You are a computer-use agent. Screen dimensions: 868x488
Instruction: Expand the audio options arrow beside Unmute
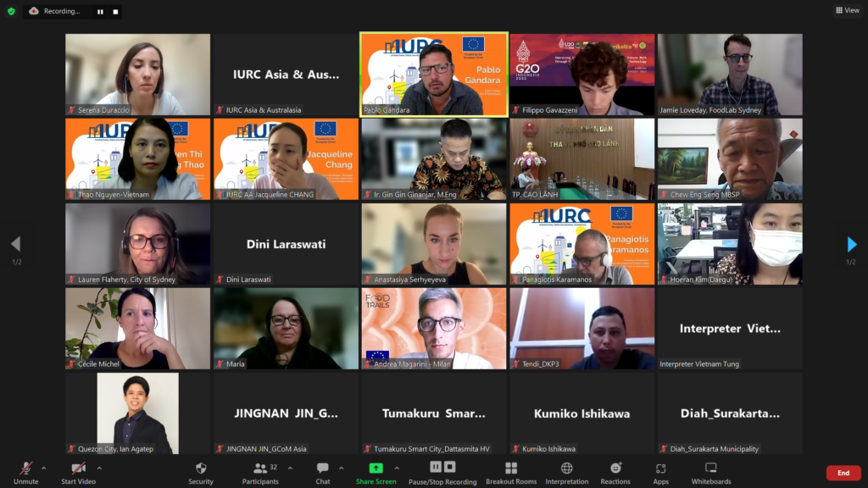44,468
